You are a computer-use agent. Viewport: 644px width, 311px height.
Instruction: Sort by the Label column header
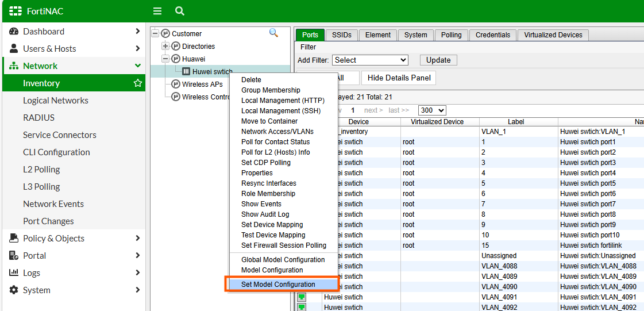point(518,122)
